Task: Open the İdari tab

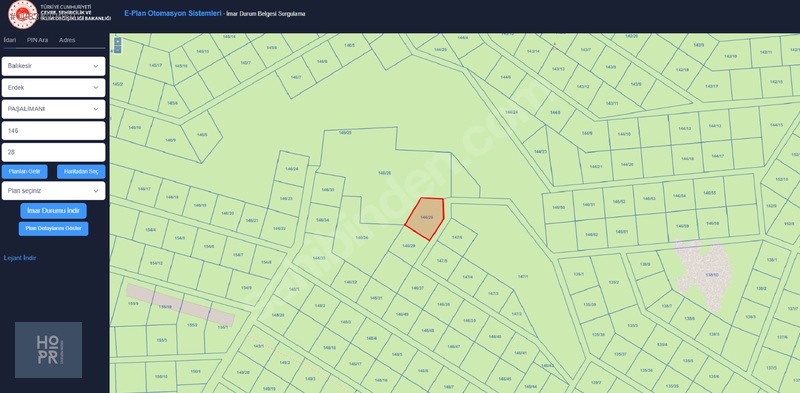Action: (x=10, y=40)
